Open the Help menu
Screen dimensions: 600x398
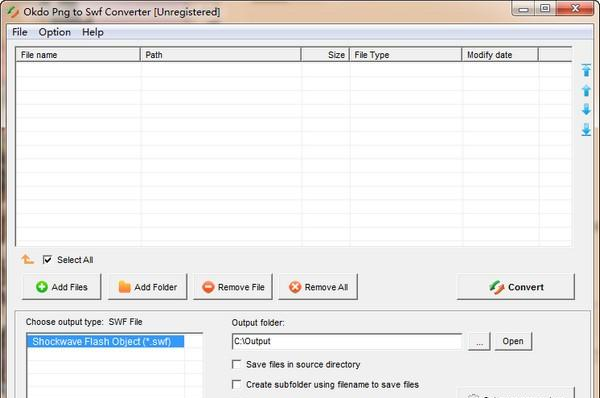93,32
